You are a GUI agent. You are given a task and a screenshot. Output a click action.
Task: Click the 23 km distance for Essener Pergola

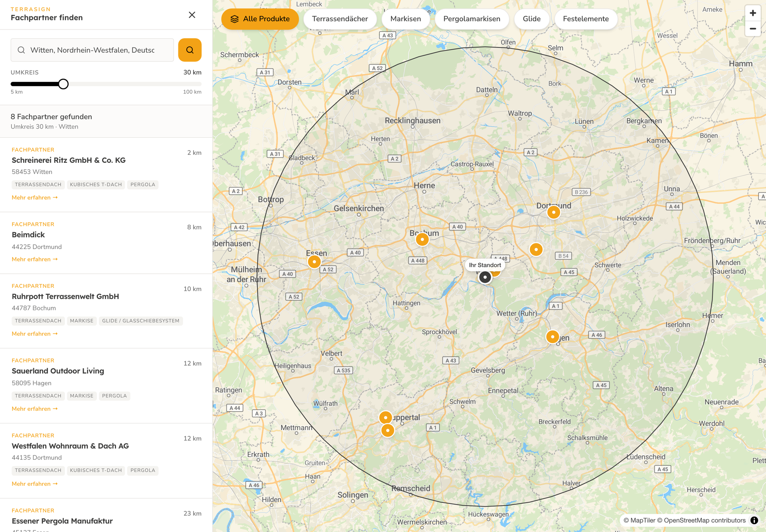click(x=192, y=513)
